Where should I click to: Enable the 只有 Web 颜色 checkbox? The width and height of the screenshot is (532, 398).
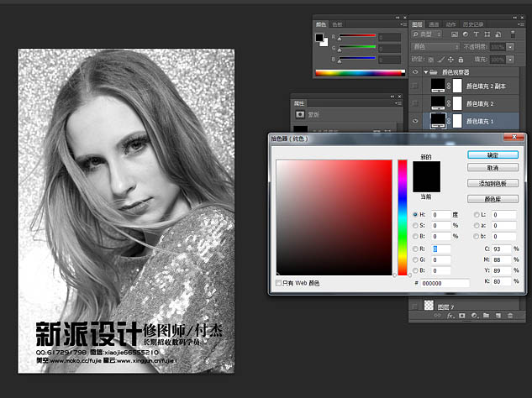point(279,284)
